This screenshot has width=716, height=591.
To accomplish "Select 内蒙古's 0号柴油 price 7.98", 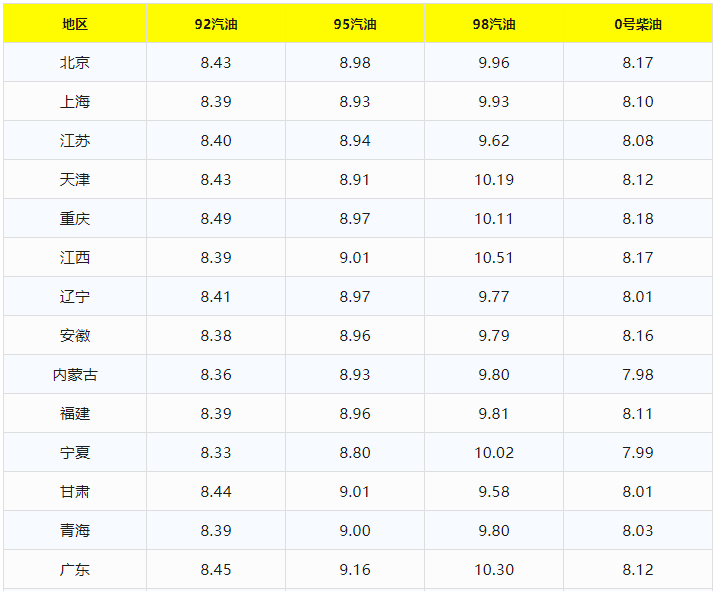I will click(638, 375).
